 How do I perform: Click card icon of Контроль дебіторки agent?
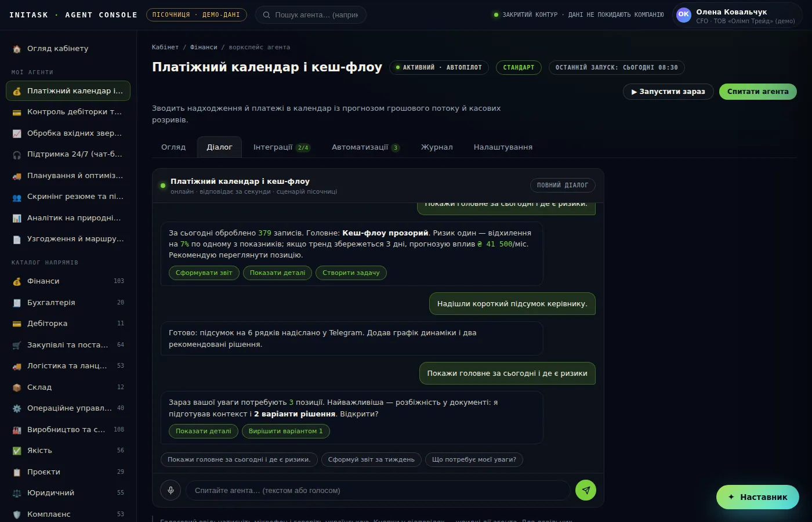17,112
